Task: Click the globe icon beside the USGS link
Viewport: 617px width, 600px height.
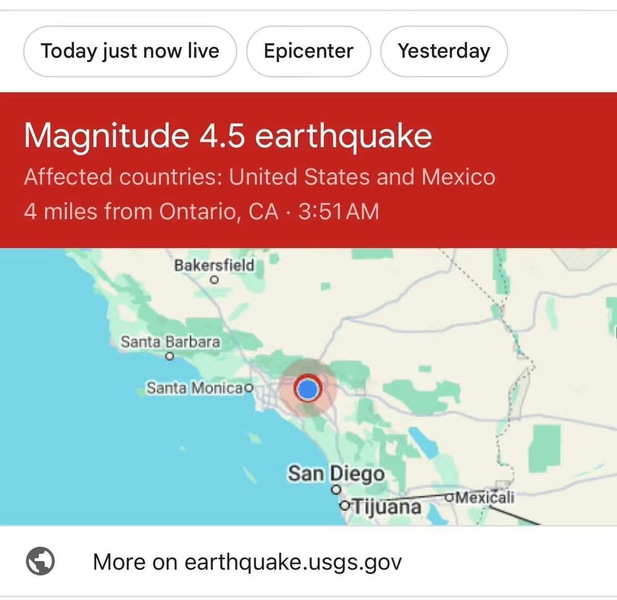Action: [x=41, y=562]
